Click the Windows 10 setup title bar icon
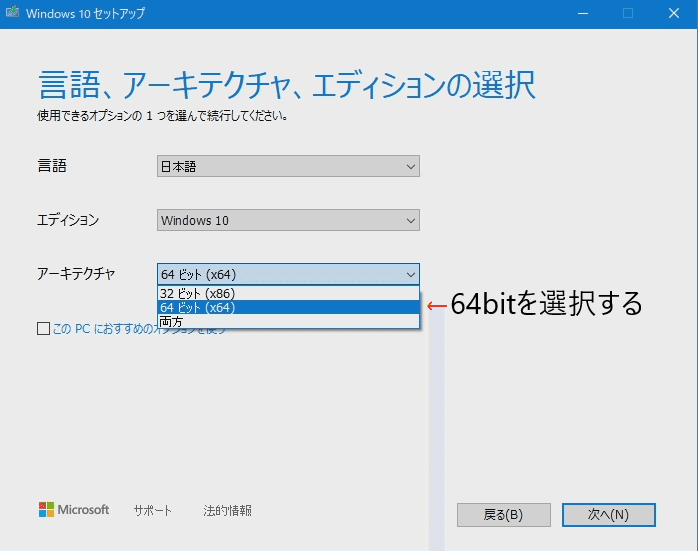 pyautogui.click(x=12, y=12)
